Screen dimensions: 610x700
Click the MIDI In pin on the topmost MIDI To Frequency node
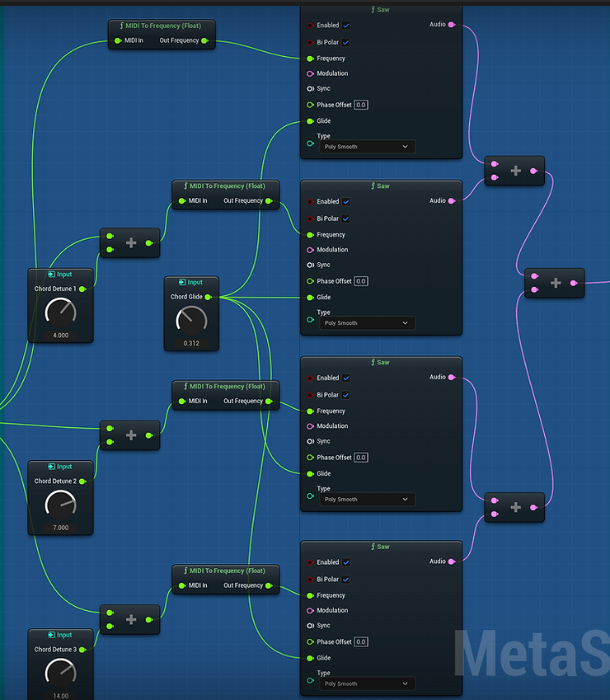[x=118, y=40]
